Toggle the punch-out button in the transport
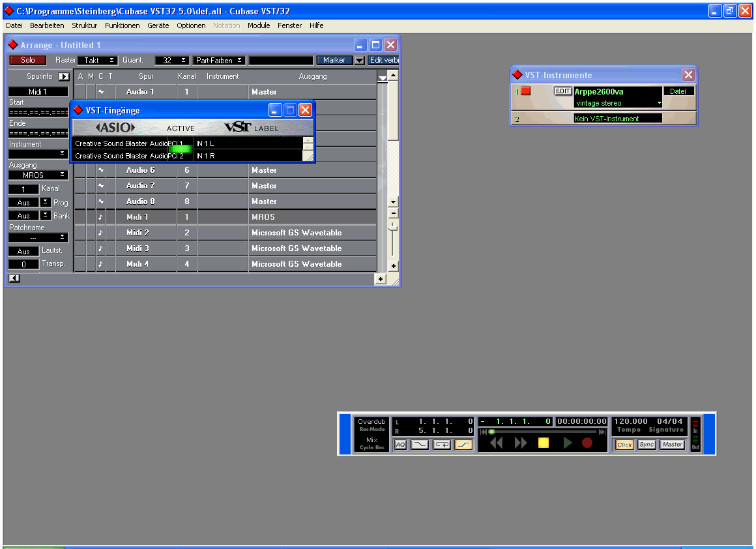 (463, 444)
